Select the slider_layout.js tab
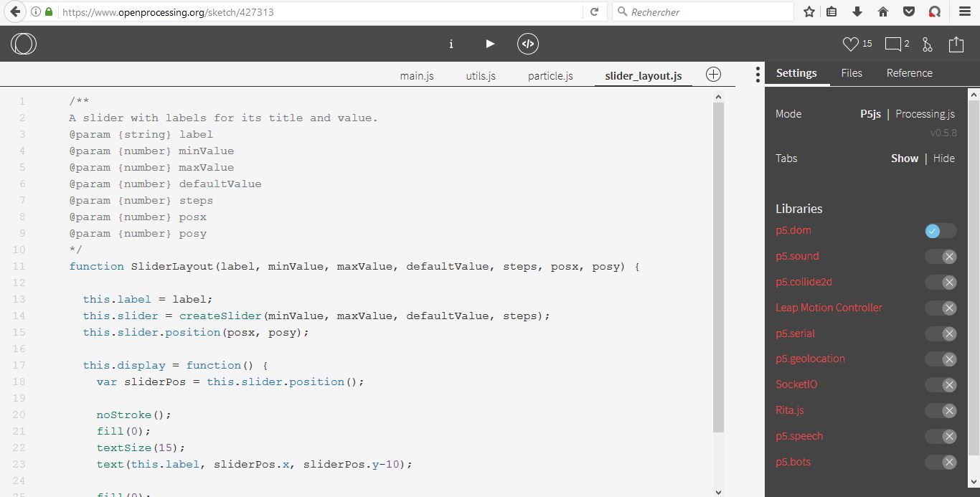Viewport: 980px width, 497px height. tap(644, 75)
